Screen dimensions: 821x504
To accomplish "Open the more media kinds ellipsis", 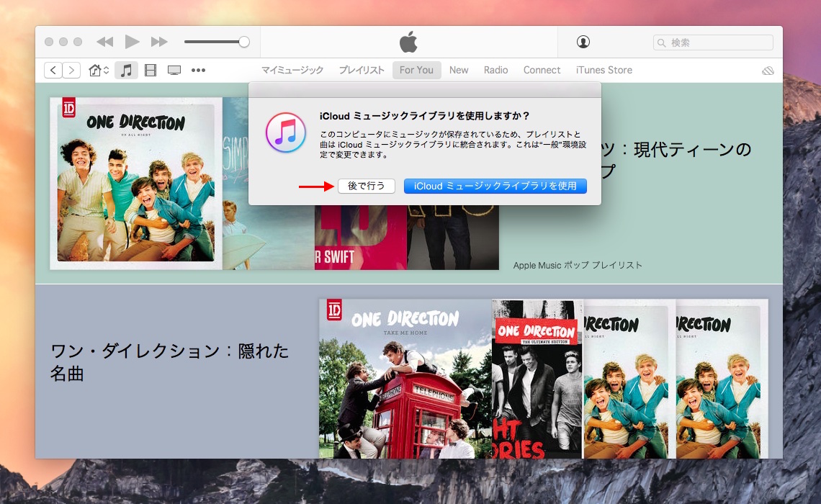I will [199, 70].
